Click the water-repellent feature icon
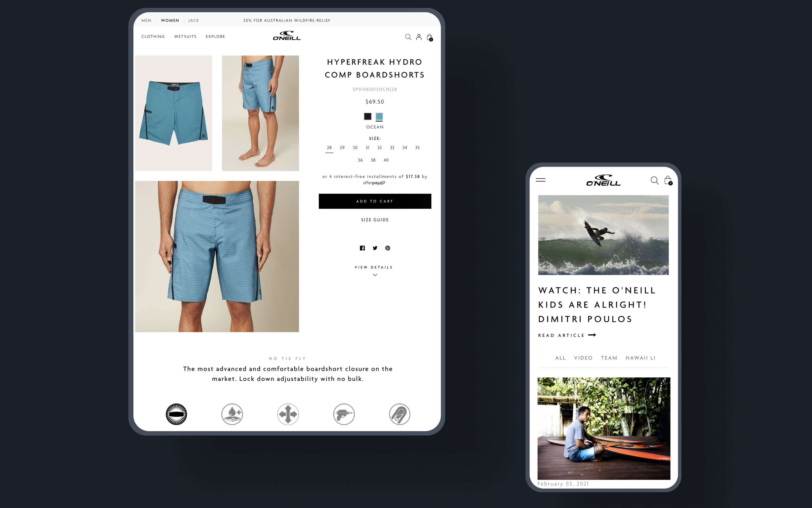 pos(232,414)
